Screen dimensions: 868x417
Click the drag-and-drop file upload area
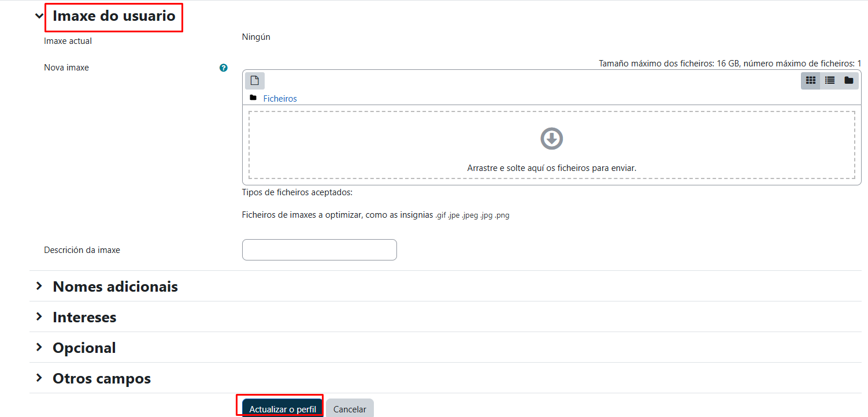click(552, 145)
